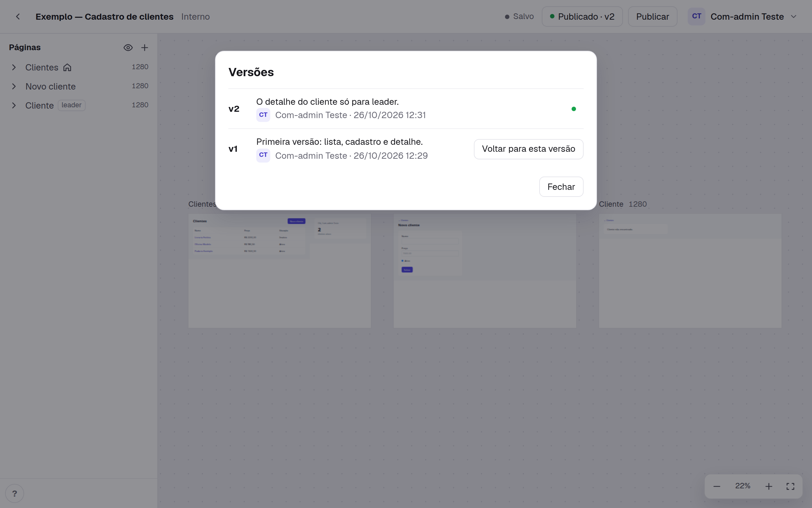Click the Publicar button
This screenshot has width=812, height=508.
pyautogui.click(x=653, y=17)
